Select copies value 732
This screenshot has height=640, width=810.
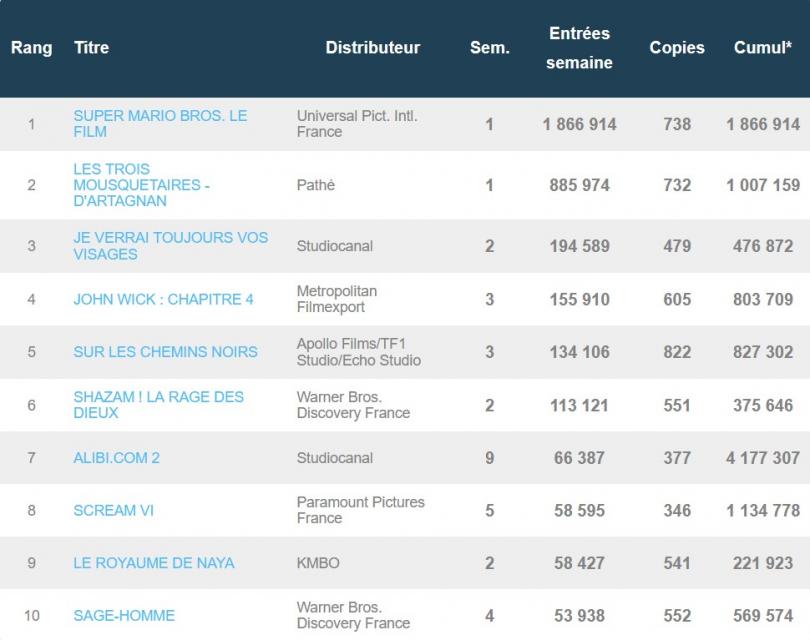click(677, 185)
